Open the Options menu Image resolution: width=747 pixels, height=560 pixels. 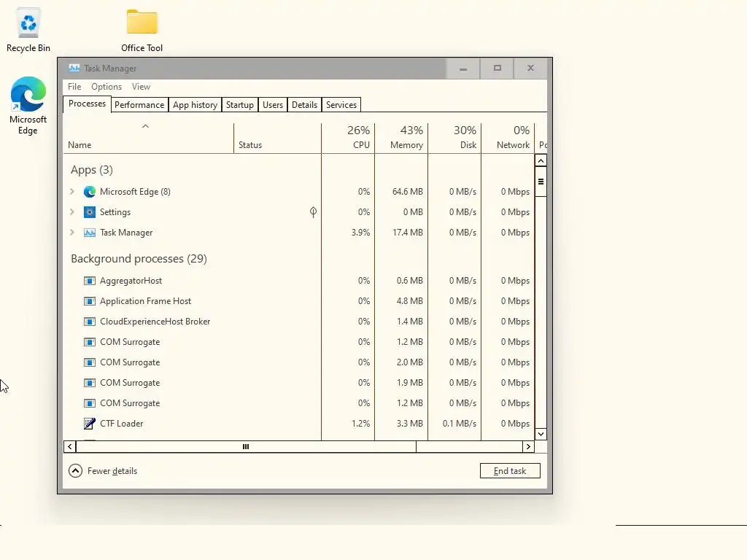click(107, 87)
